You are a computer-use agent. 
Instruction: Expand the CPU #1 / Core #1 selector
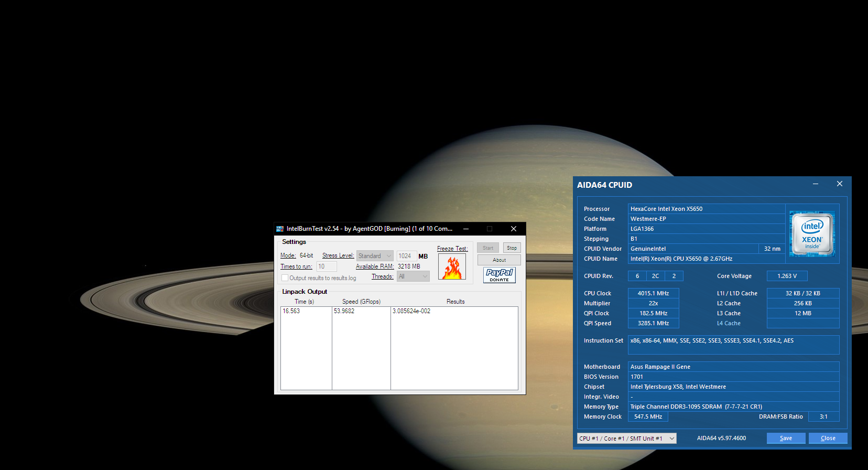pos(627,439)
